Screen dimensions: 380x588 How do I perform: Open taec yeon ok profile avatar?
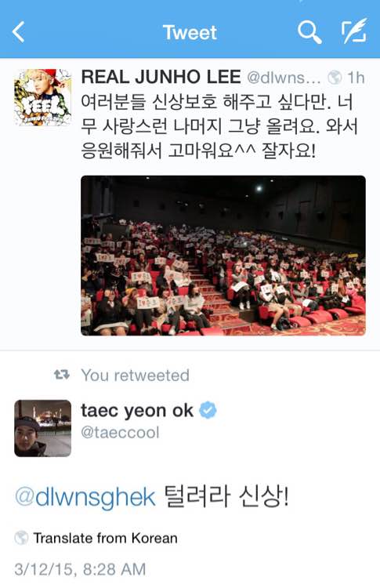42,428
